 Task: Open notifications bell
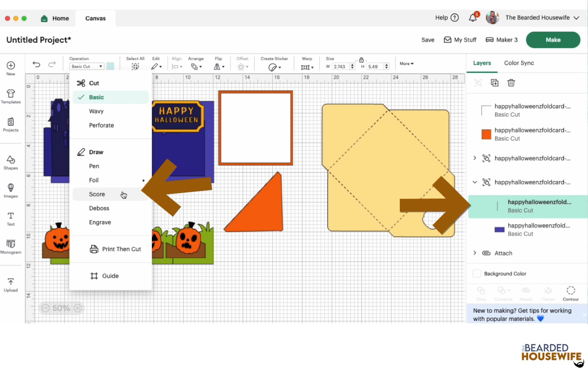point(473,18)
